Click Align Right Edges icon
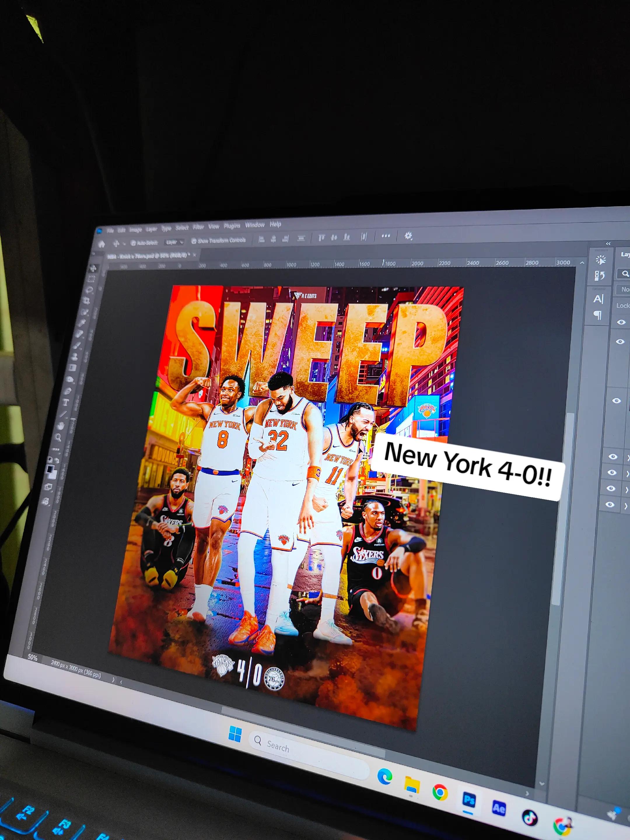This screenshot has width=630, height=840. [x=286, y=239]
